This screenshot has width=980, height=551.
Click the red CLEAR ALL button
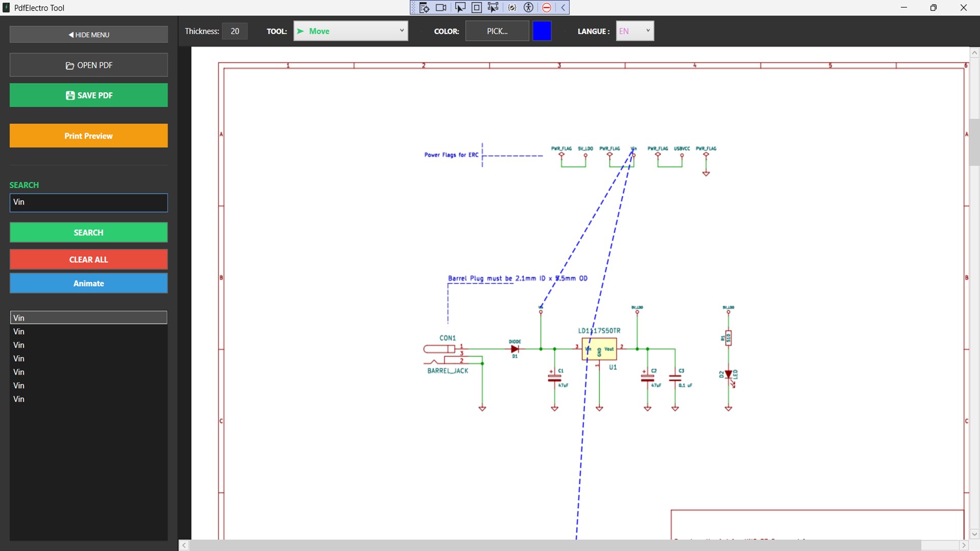tap(89, 259)
